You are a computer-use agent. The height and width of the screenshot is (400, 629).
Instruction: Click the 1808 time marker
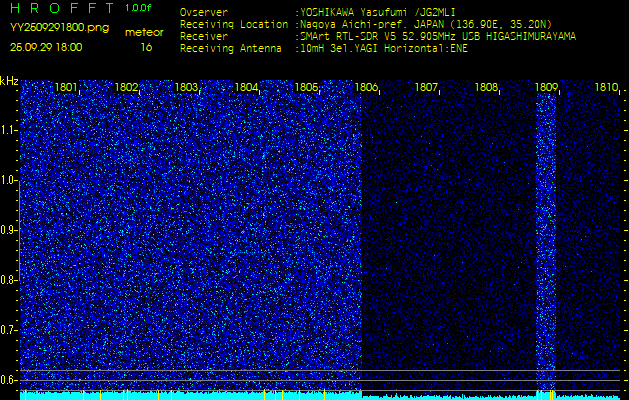pos(486,87)
